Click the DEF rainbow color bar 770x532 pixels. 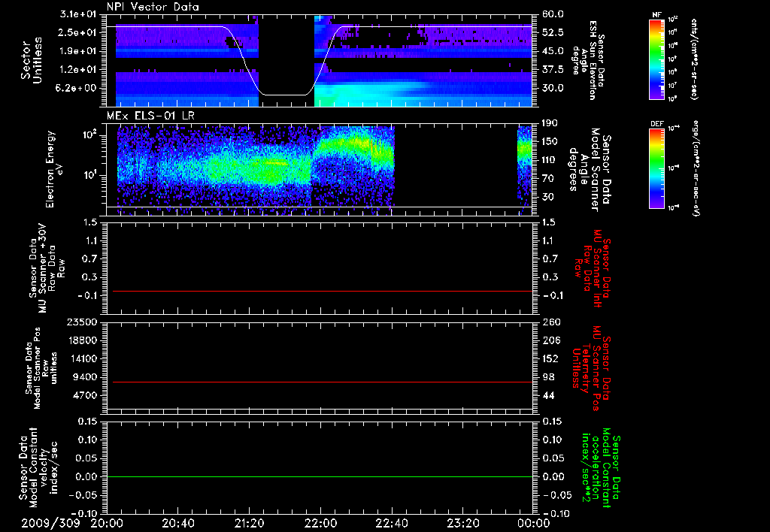coord(656,168)
